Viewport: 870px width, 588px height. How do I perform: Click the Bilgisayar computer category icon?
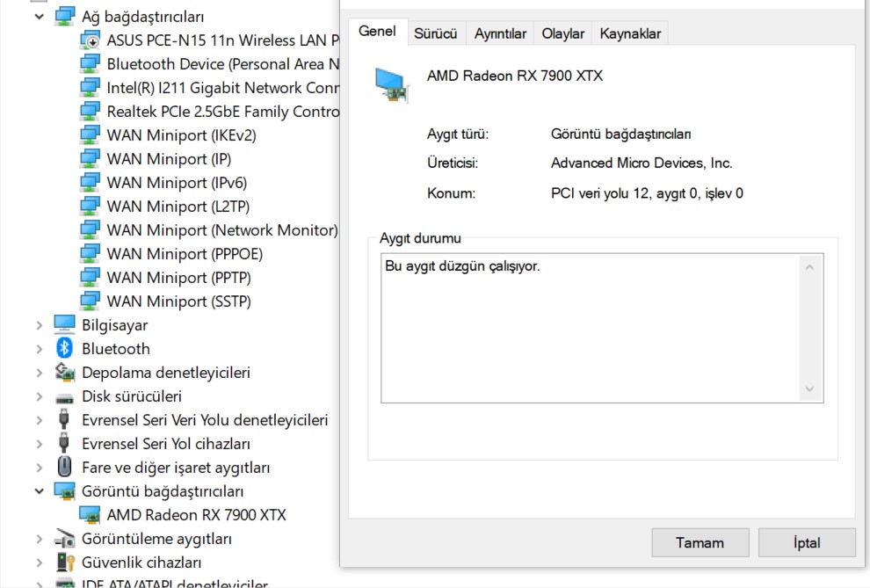pos(64,325)
